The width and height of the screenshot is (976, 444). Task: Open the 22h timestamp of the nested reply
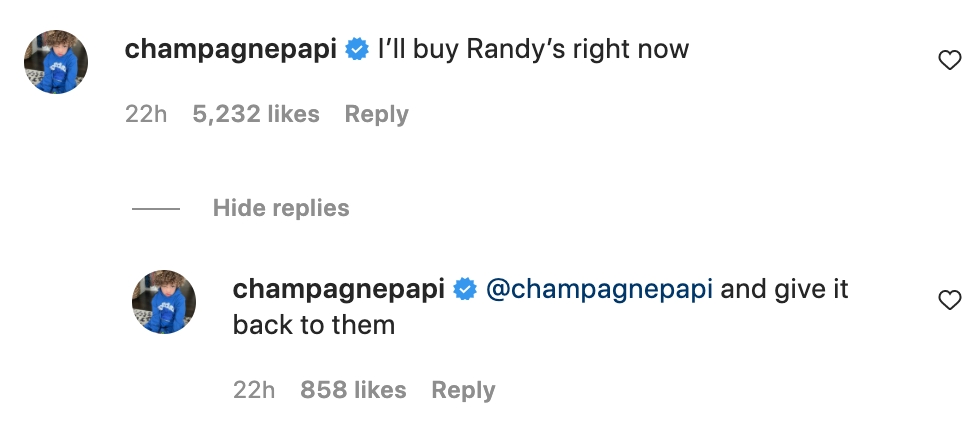click(253, 390)
